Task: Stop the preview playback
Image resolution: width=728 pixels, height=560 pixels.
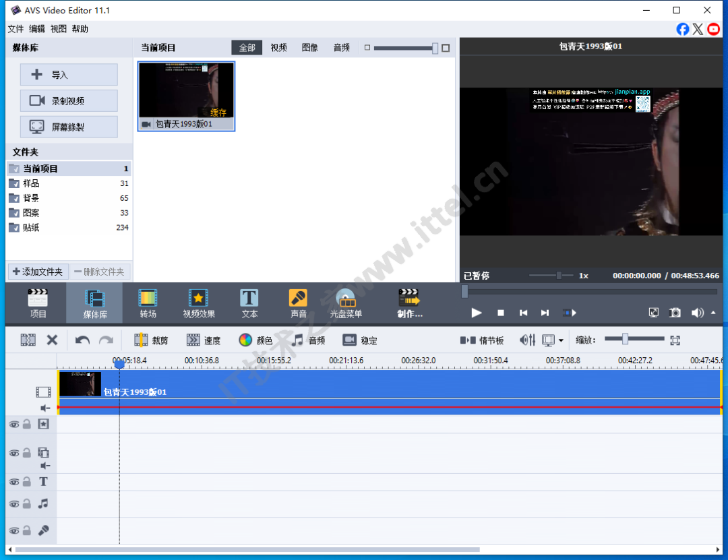Action: tap(500, 313)
